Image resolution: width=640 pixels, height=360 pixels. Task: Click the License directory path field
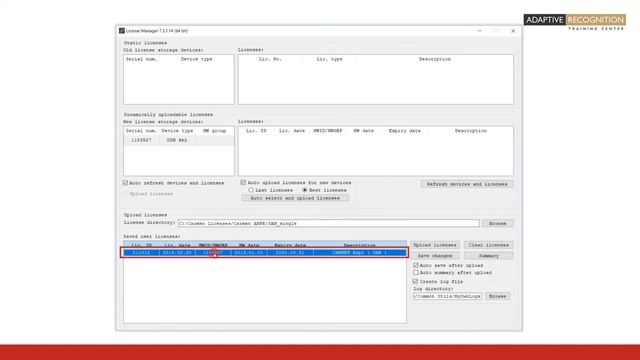click(329, 223)
